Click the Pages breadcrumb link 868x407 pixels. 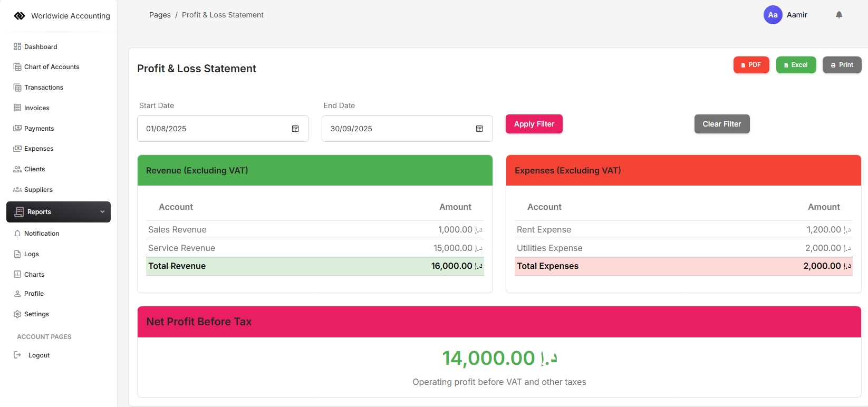click(x=160, y=15)
